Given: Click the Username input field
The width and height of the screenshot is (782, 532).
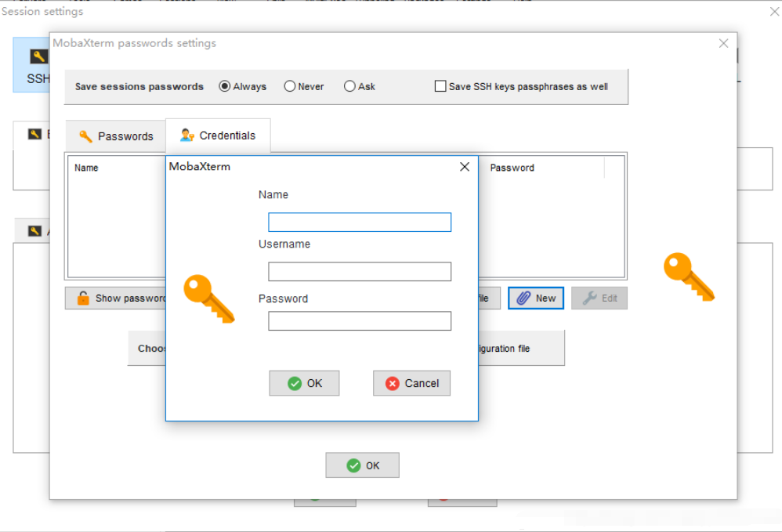Looking at the screenshot, I should tap(360, 272).
